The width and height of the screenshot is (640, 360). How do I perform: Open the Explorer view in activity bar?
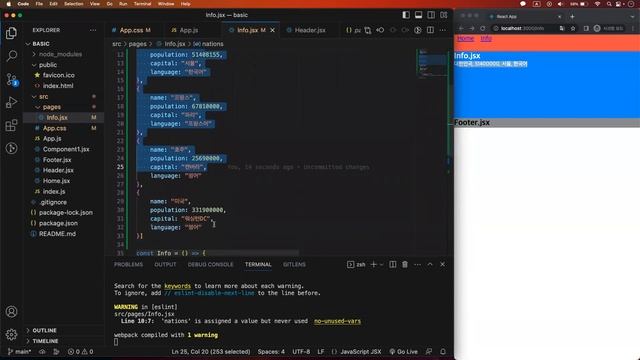coord(11,33)
